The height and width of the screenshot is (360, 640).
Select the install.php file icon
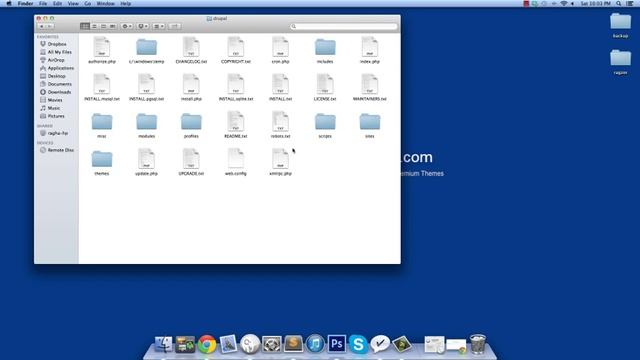click(x=191, y=84)
